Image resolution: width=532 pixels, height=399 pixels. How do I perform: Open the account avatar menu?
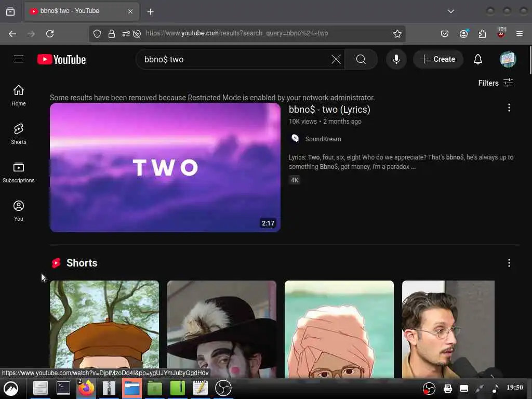508,59
